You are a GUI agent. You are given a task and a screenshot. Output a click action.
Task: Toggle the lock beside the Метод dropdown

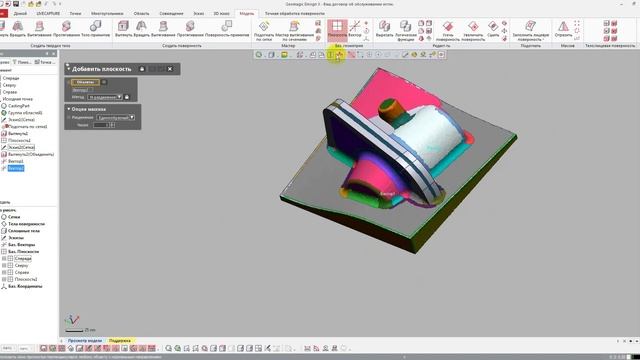127,97
